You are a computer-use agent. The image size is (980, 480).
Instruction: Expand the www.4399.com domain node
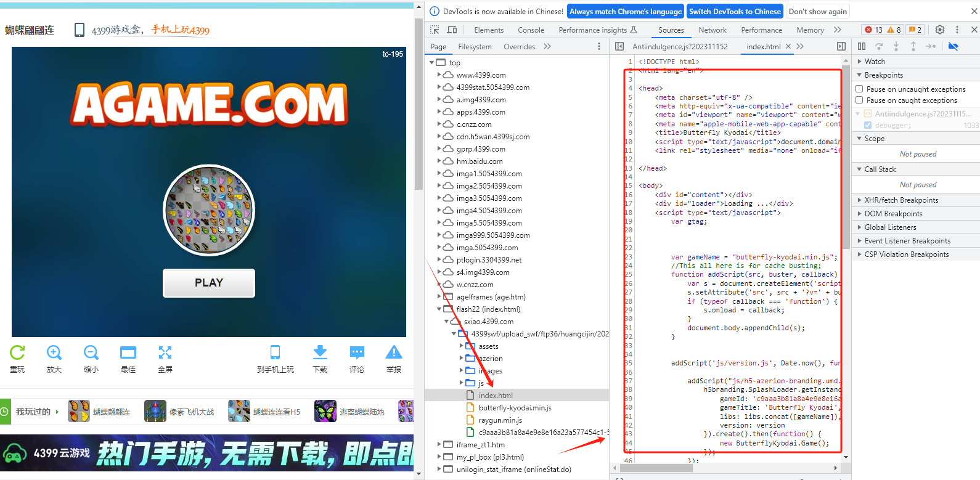439,75
